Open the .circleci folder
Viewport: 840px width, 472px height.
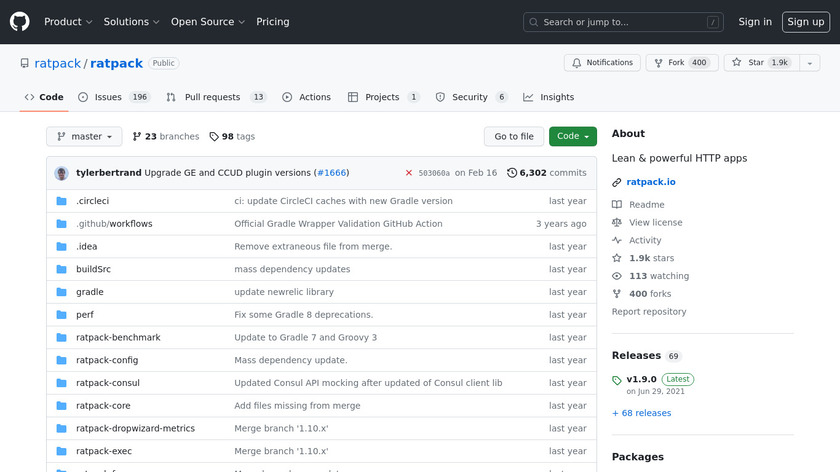coord(92,201)
